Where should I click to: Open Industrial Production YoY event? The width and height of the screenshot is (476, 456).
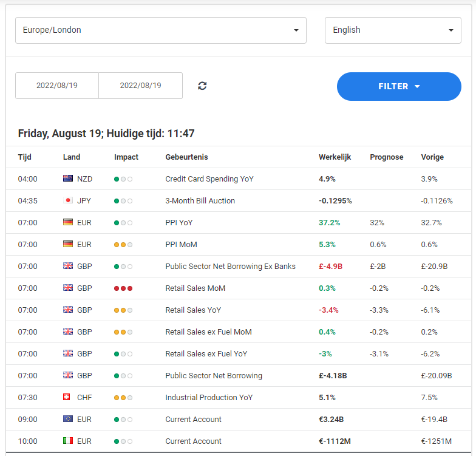point(209,397)
